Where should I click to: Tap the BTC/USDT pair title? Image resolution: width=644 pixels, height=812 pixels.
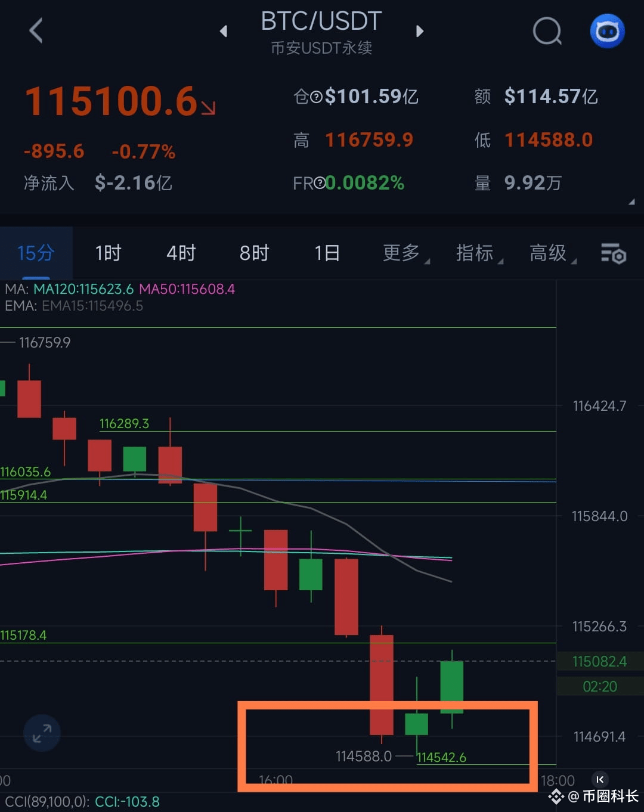321,21
